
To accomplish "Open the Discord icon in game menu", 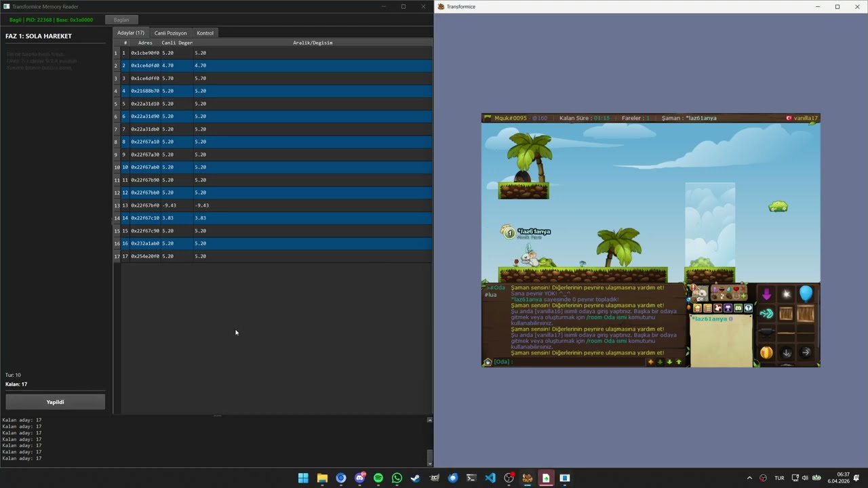I will coord(738,308).
